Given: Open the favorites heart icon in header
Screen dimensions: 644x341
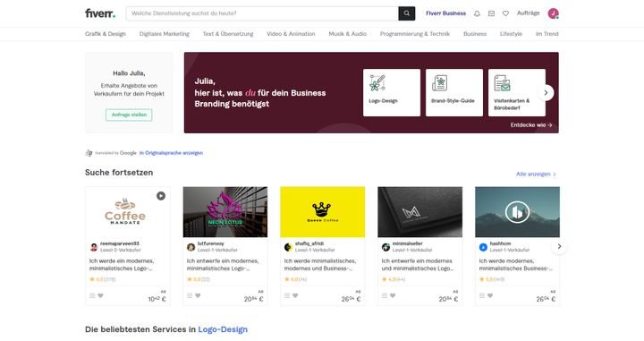Looking at the screenshot, I should (x=505, y=13).
